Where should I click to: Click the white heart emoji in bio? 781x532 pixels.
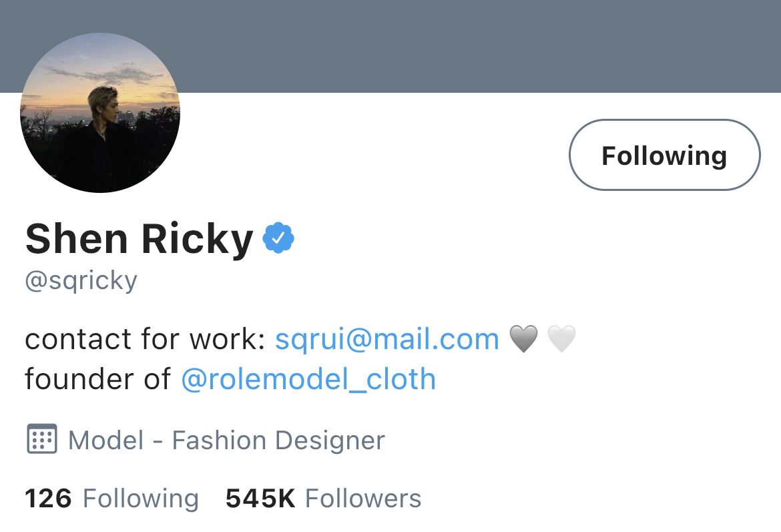click(x=561, y=338)
